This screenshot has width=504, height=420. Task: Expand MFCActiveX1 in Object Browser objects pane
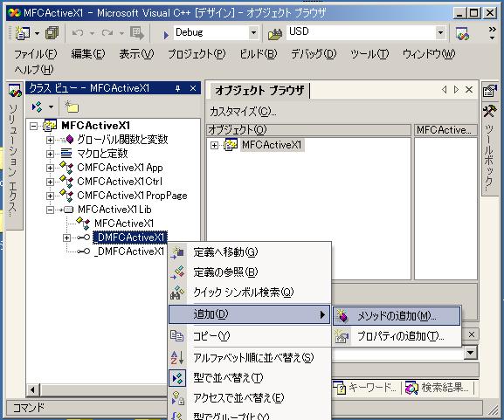pyautogui.click(x=214, y=145)
